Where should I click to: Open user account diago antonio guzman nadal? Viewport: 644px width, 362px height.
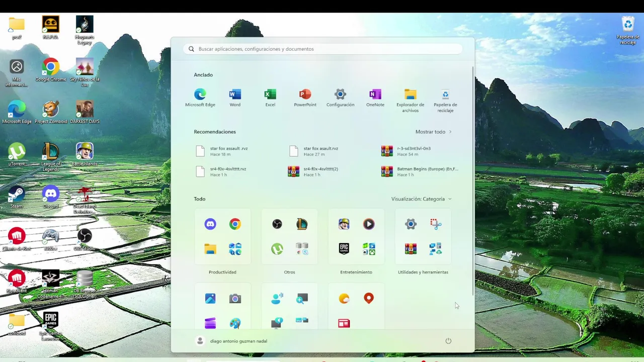pyautogui.click(x=231, y=341)
